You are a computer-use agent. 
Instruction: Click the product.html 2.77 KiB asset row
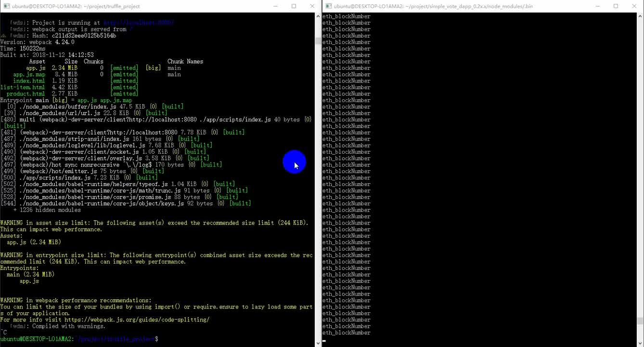point(72,93)
